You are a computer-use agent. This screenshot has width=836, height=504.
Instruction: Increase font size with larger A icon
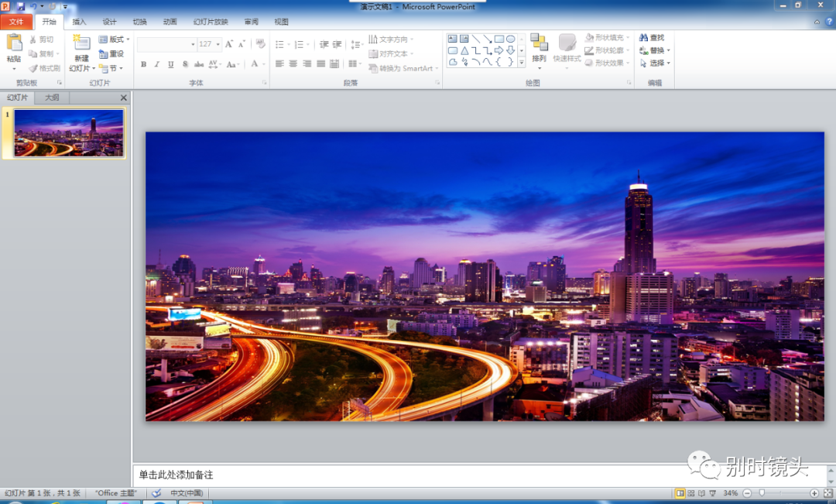(x=228, y=44)
